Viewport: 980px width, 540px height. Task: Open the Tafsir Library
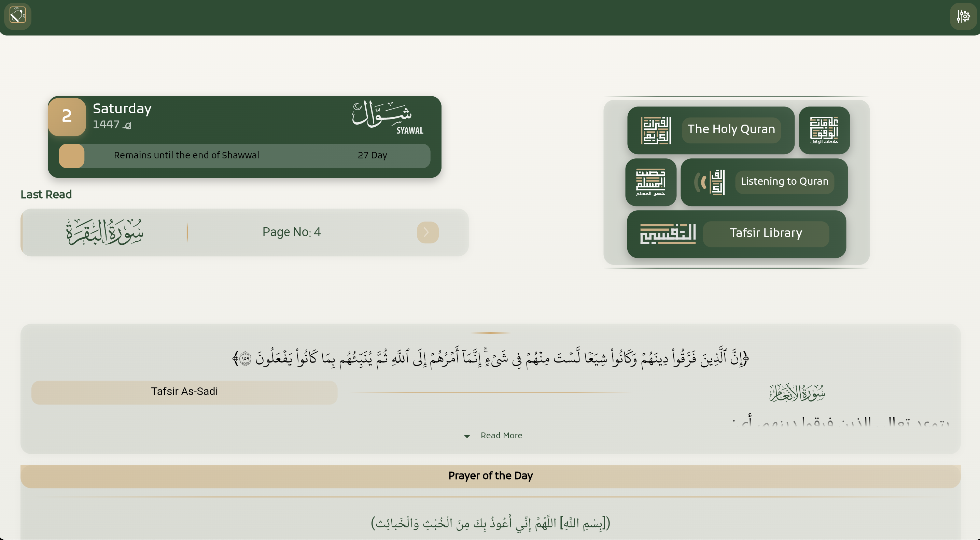pyautogui.click(x=766, y=233)
